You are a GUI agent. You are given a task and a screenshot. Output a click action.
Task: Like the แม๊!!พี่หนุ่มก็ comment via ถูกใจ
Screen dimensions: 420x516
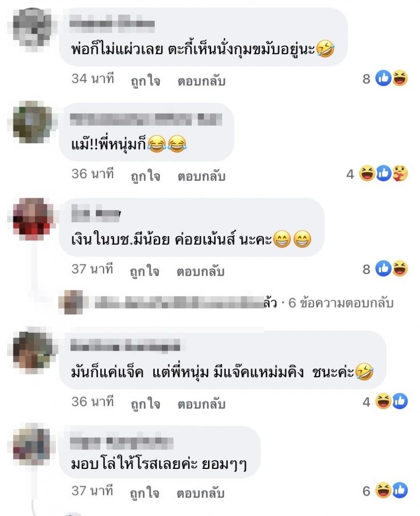[145, 176]
